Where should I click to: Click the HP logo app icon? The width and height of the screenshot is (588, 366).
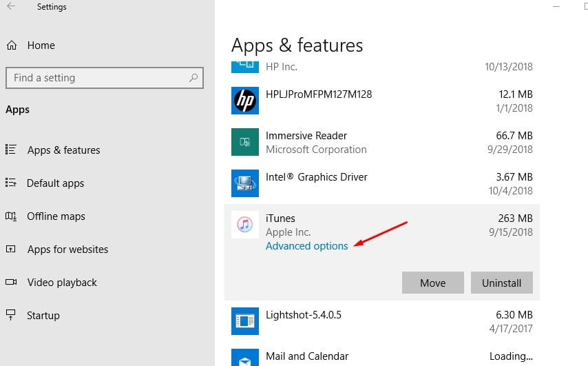tap(245, 101)
